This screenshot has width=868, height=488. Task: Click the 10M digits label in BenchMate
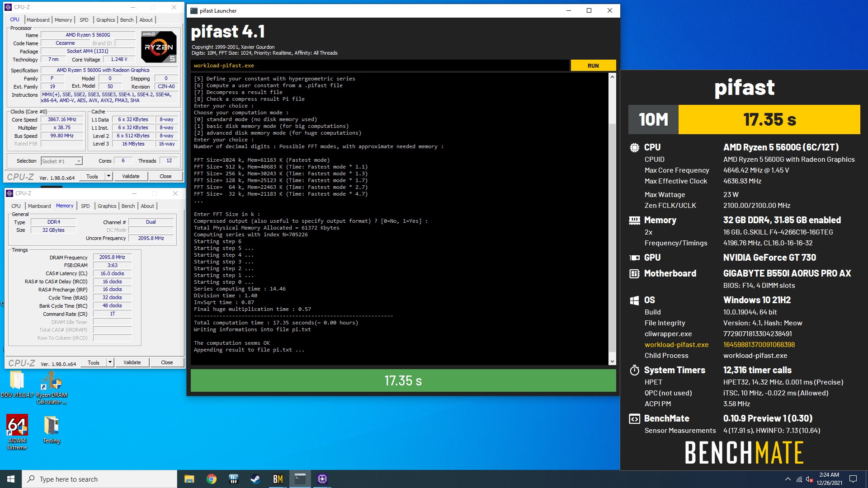[x=653, y=120]
